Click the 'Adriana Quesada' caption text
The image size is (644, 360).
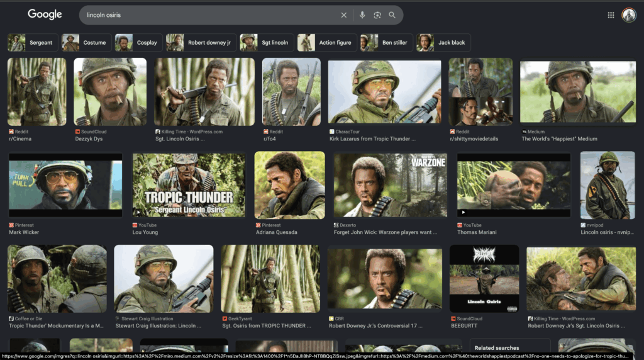(x=277, y=232)
